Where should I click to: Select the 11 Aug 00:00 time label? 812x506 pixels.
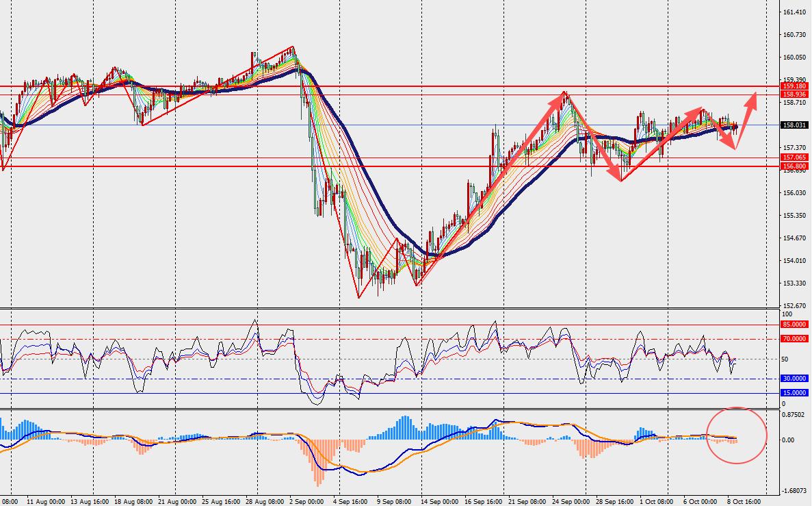(x=46, y=502)
